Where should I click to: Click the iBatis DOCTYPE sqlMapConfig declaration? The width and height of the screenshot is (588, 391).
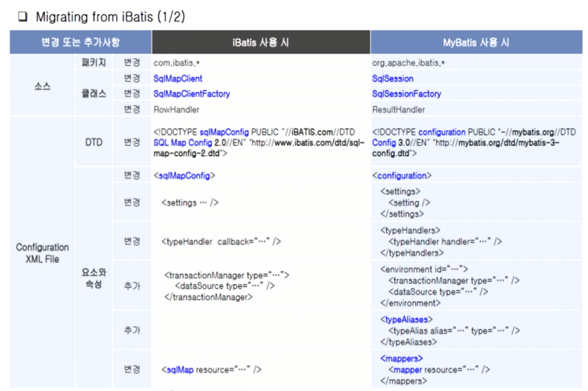point(258,142)
